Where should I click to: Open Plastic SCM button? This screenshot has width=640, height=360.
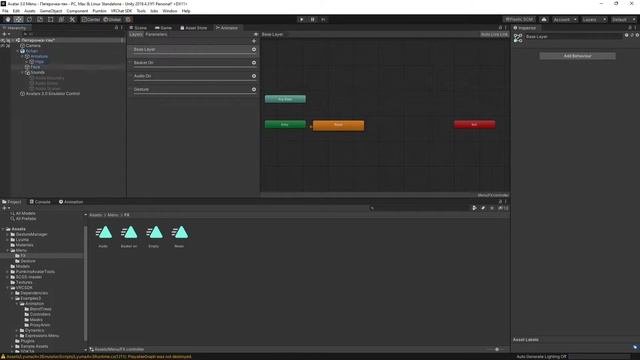click(x=519, y=19)
